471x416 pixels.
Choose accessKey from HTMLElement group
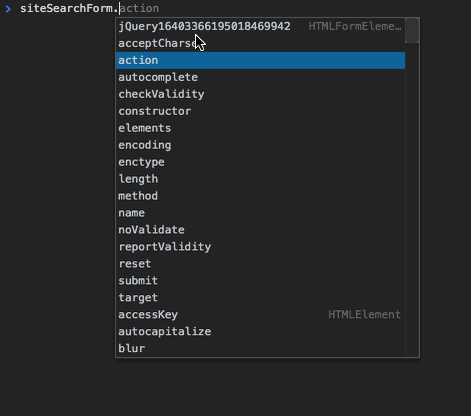(260, 315)
